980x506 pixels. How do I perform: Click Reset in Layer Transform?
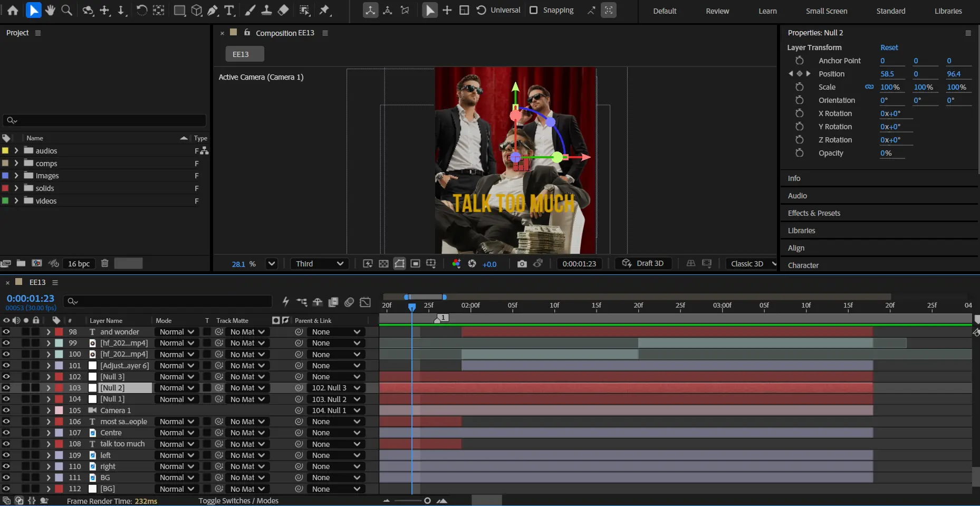pos(889,47)
